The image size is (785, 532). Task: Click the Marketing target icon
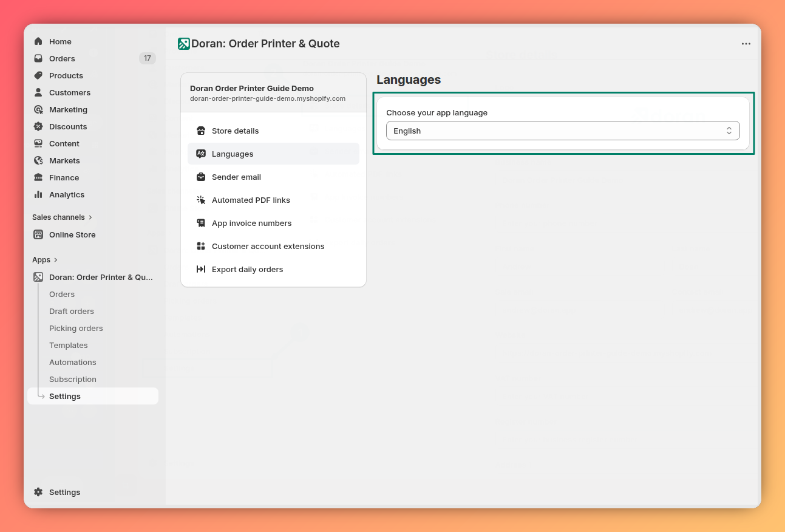pyautogui.click(x=38, y=109)
